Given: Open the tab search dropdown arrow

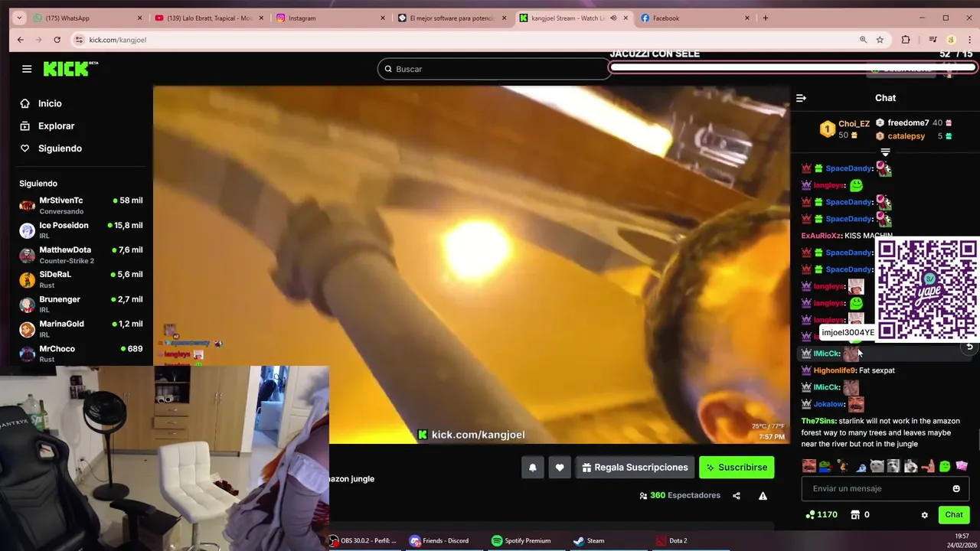Looking at the screenshot, I should pyautogui.click(x=19, y=18).
